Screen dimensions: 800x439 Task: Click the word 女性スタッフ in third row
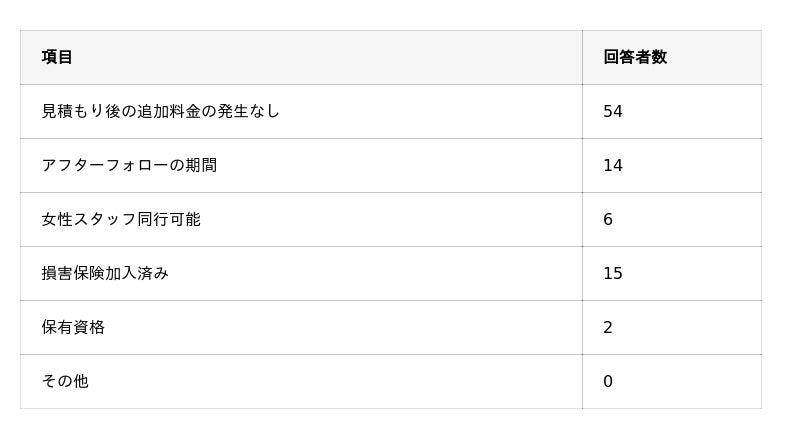click(x=89, y=219)
